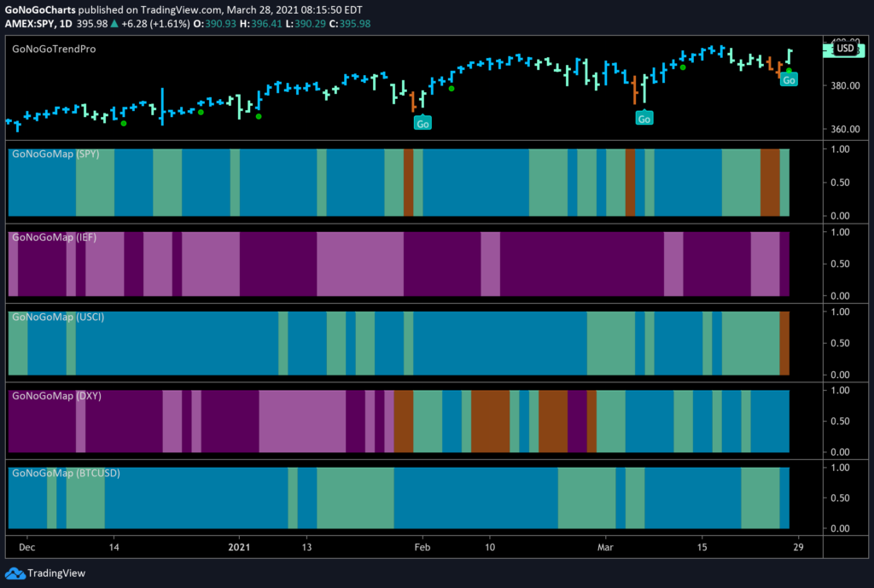874x588 pixels.
Task: Click the Go signal marker in early March
Action: coord(644,118)
